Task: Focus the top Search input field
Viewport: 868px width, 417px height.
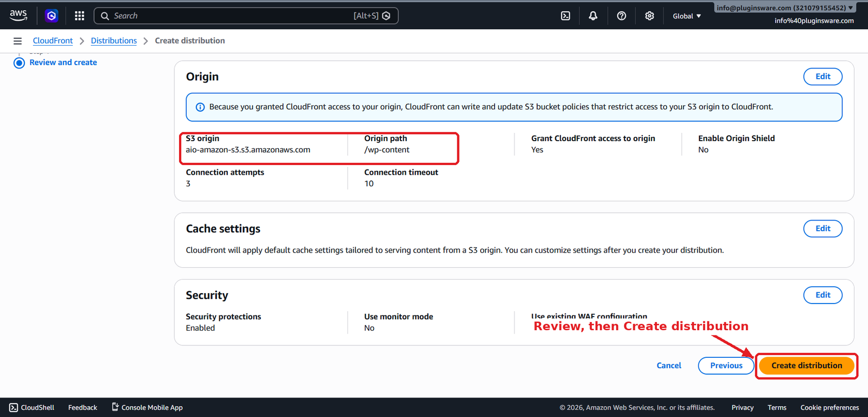Action: coord(246,16)
